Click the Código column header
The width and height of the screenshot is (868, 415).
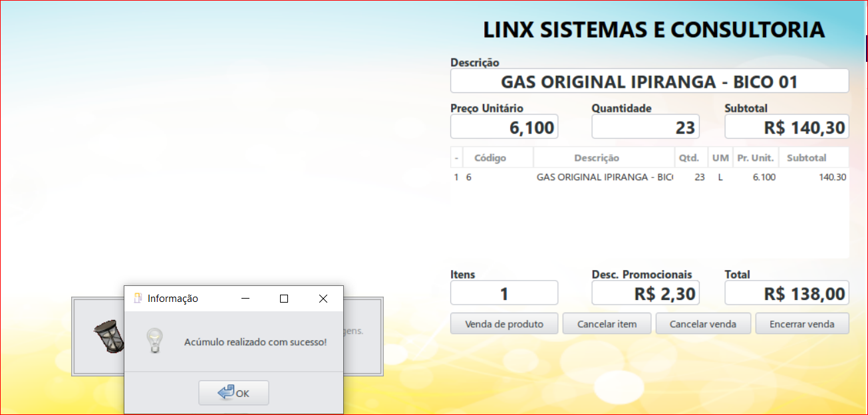[x=498, y=158]
